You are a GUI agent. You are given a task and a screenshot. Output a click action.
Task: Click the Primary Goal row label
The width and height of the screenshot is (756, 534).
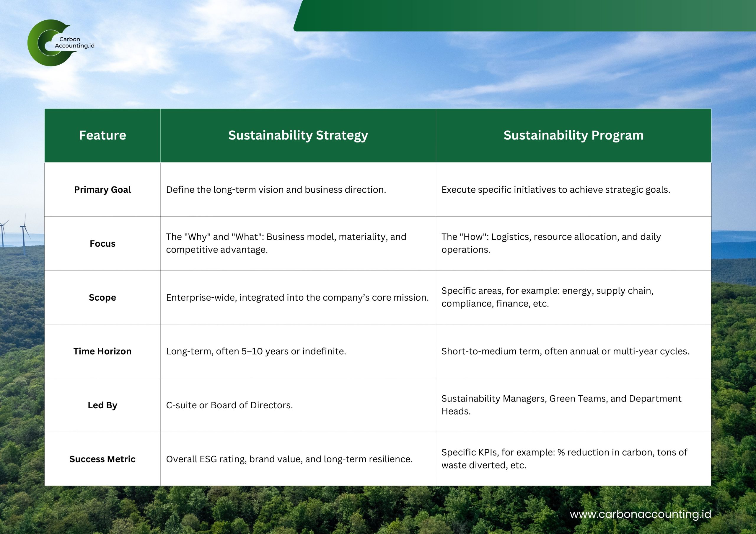click(102, 189)
